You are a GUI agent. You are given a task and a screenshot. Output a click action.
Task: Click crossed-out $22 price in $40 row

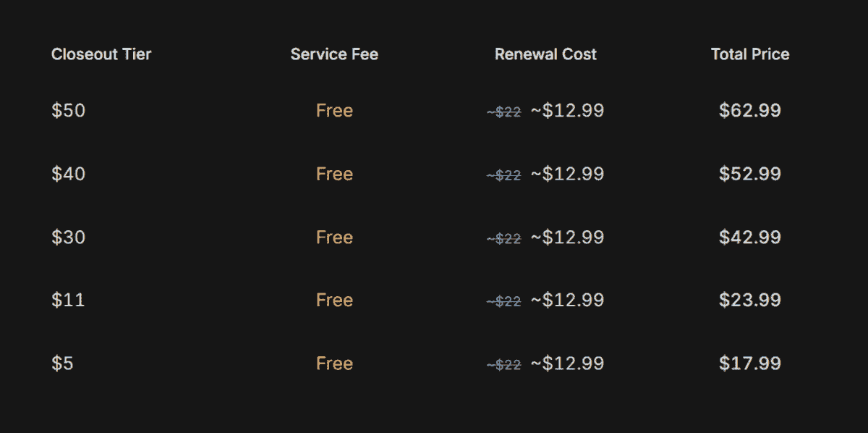pyautogui.click(x=503, y=175)
